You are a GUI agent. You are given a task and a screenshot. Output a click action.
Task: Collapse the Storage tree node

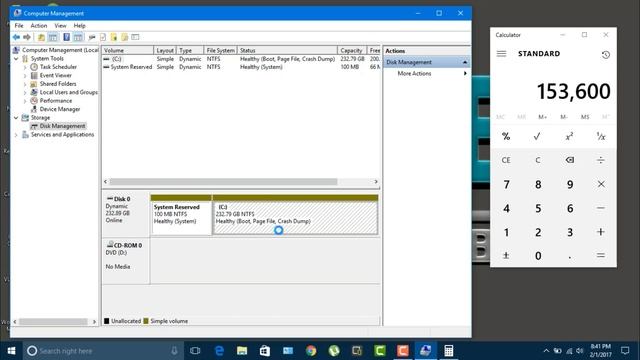tap(16, 118)
